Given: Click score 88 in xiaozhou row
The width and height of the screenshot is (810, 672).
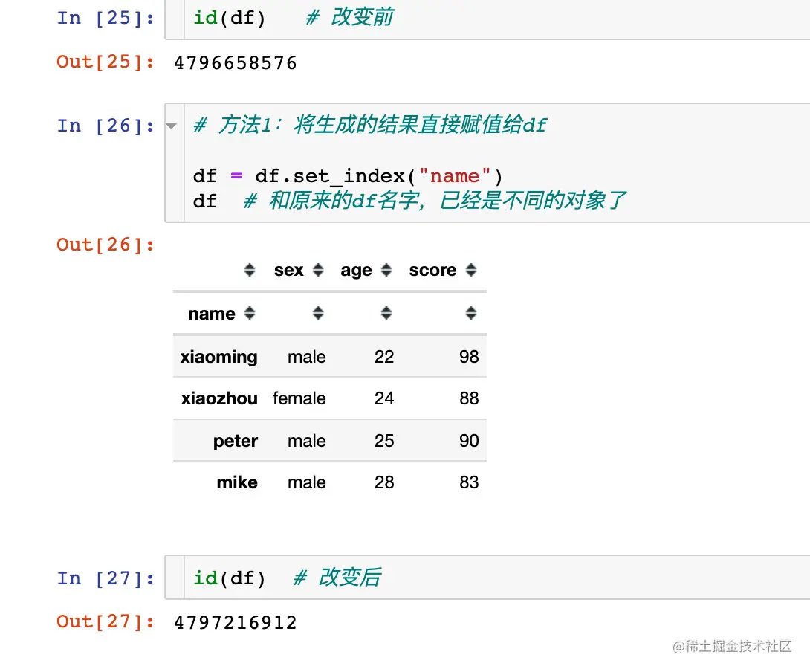Looking at the screenshot, I should pos(469,398).
